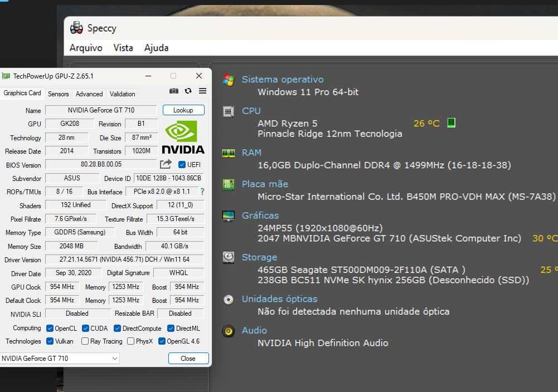The height and width of the screenshot is (392, 558).
Task: Open the Ajuda menu in Speccy
Action: (156, 48)
